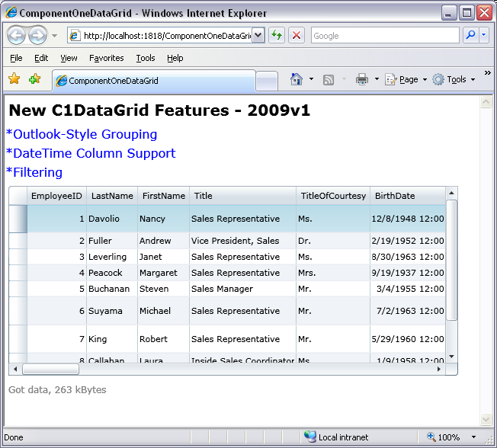The image size is (497, 448).
Task: Click the address bar URL field
Action: [x=160, y=36]
